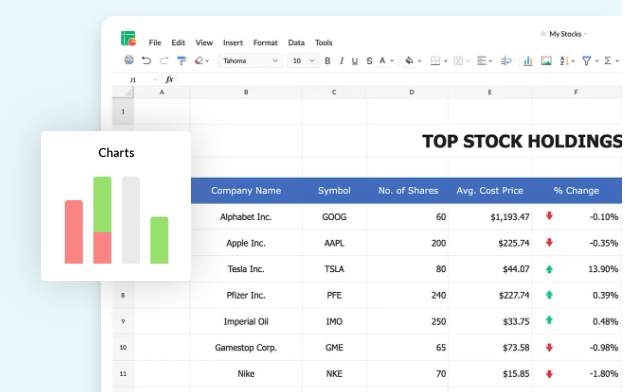Click the select-all corner cell
Screen dimensions: 625x392
coord(123,92)
